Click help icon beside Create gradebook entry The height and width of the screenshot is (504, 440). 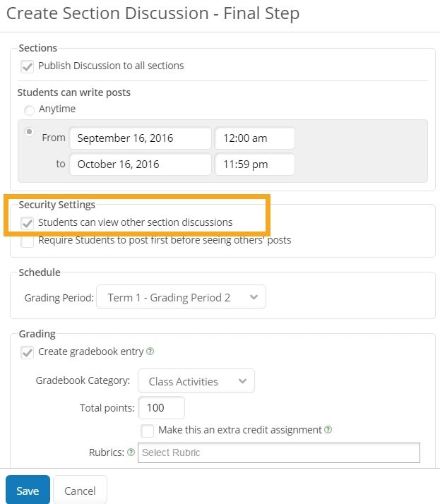click(x=150, y=352)
